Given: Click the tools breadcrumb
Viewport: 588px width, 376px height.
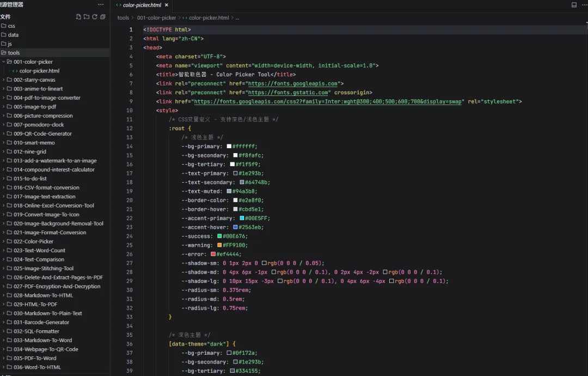Looking at the screenshot, I should [123, 17].
